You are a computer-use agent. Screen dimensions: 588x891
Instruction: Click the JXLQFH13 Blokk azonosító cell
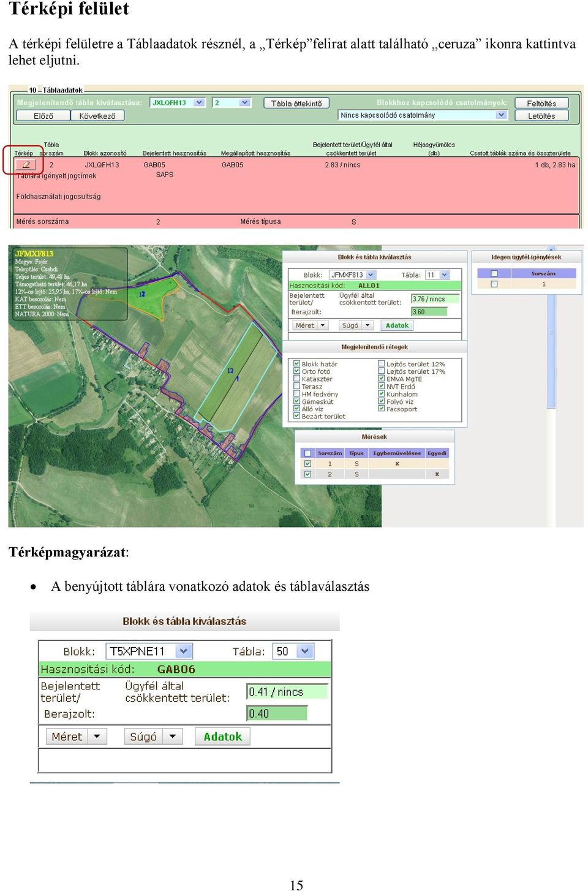(x=102, y=165)
